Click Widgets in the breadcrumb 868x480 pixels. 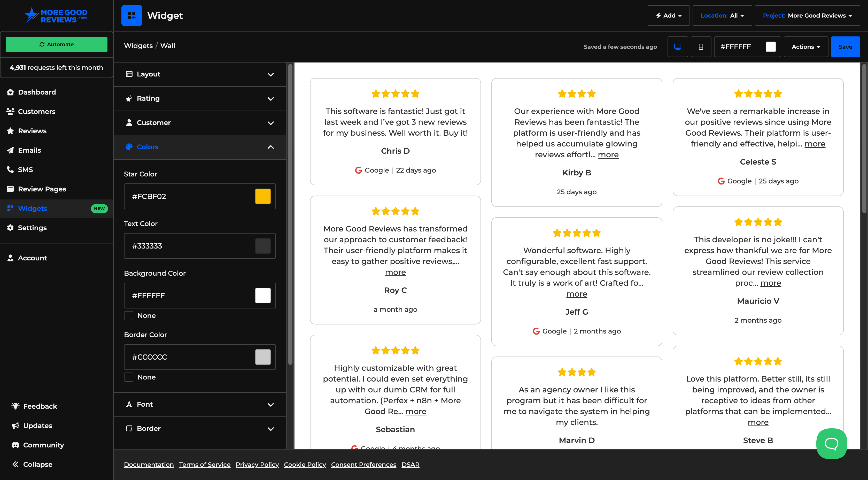[138, 45]
